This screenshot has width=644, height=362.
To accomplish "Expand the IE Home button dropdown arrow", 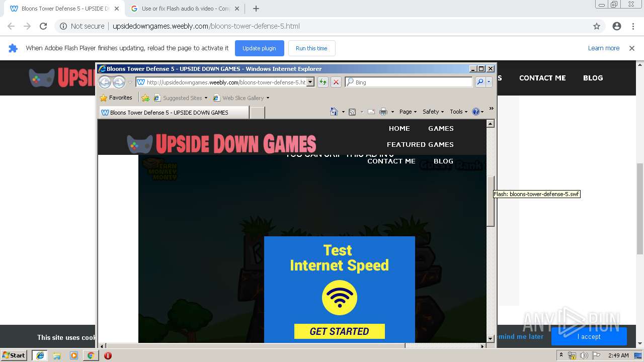I will click(343, 112).
